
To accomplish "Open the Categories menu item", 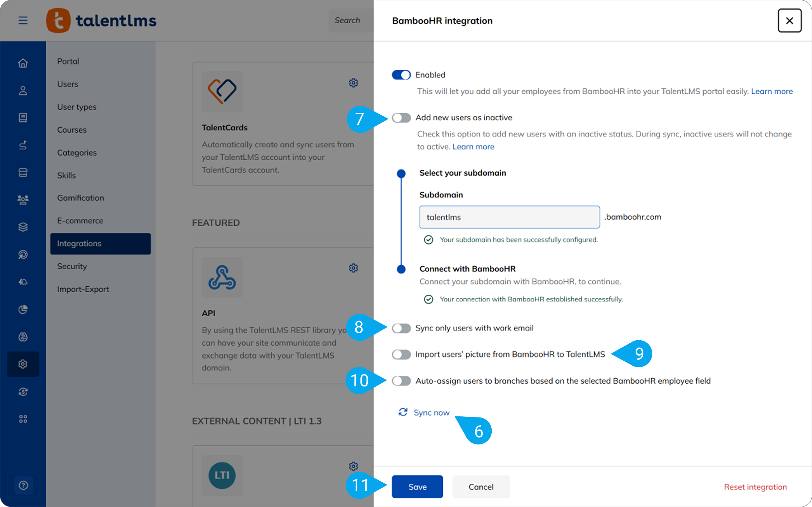I will [x=101, y=153].
